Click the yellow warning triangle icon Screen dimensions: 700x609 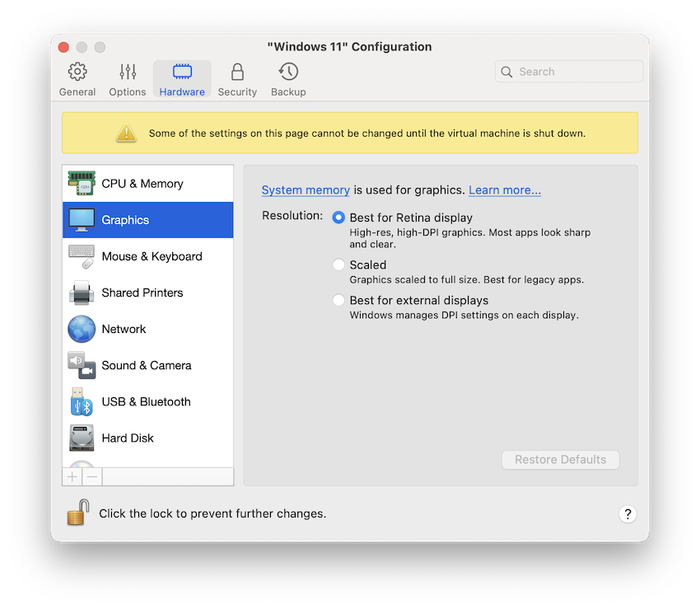point(126,132)
